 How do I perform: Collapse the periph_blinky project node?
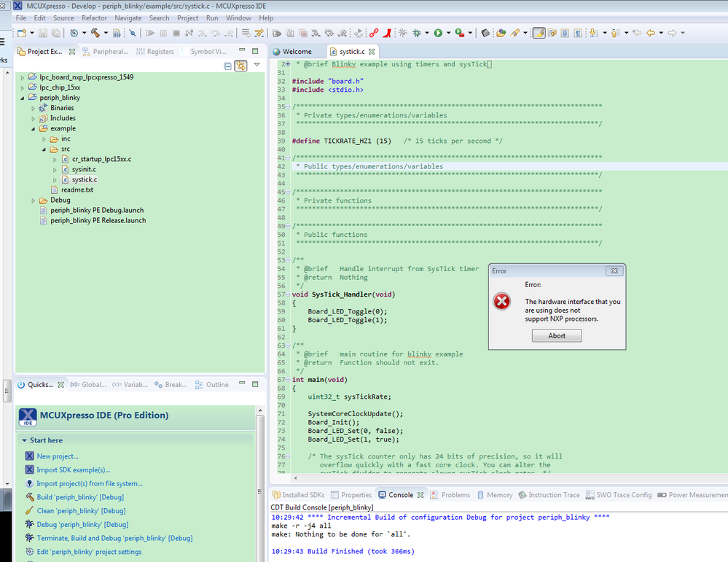[23, 98]
